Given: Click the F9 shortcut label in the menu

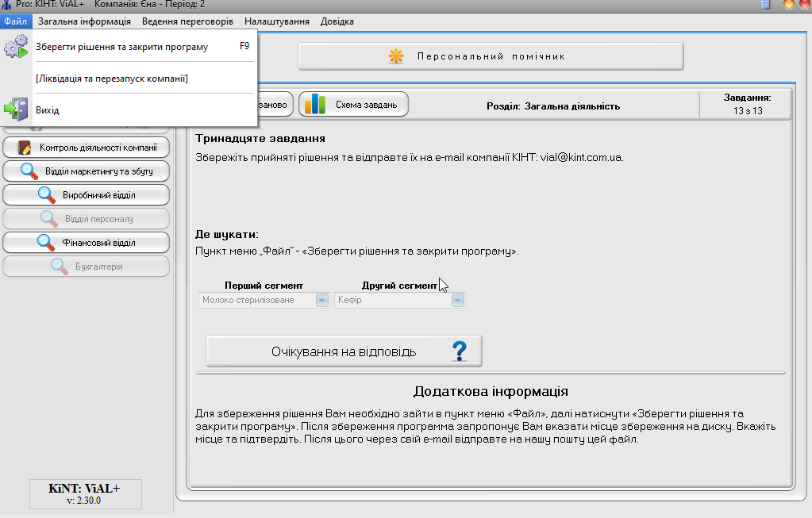Looking at the screenshot, I should [x=244, y=46].
